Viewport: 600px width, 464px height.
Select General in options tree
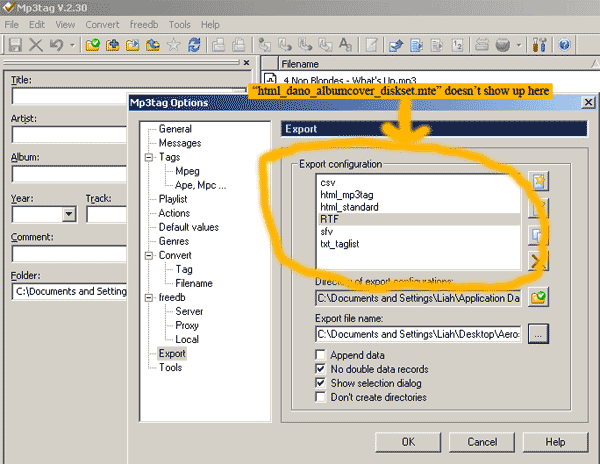coord(175,129)
